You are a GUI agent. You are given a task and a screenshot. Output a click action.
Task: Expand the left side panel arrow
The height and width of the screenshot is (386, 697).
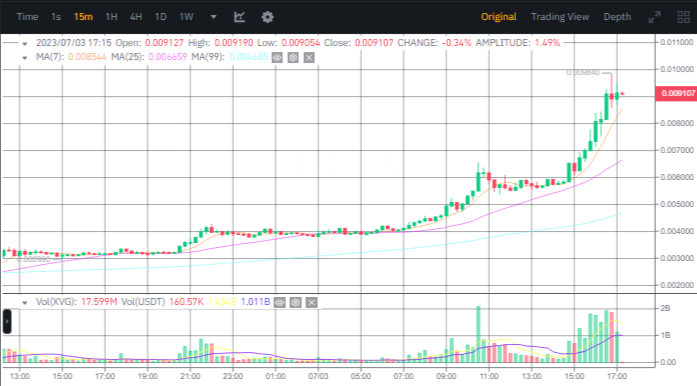pos(7,321)
